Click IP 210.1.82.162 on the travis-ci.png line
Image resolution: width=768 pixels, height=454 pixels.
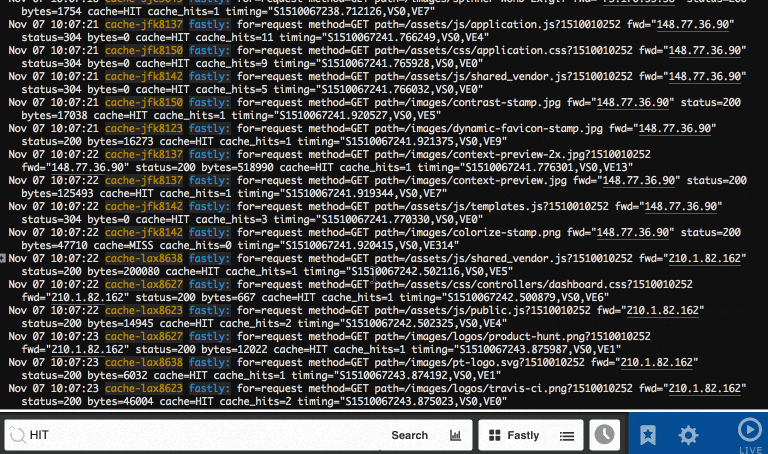705,388
